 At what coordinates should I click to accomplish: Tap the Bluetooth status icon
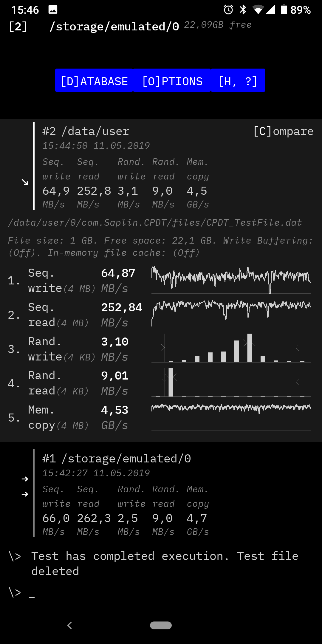tap(243, 10)
